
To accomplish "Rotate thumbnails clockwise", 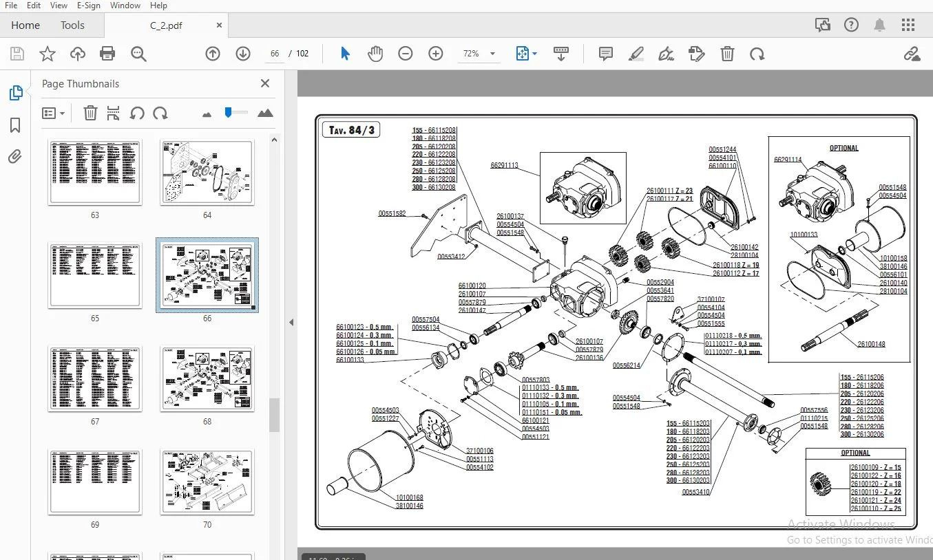I will coord(160,113).
